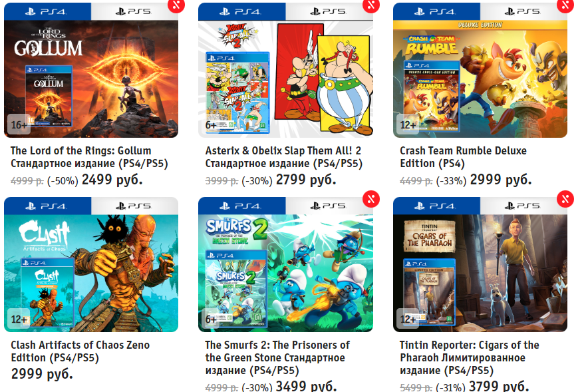
Task: Open The Lord of the Rings: Gollum title link
Action: 89,157
